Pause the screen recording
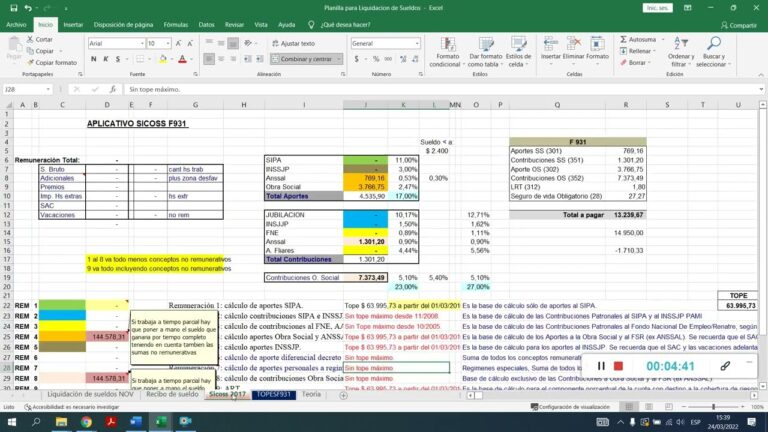 [601, 366]
